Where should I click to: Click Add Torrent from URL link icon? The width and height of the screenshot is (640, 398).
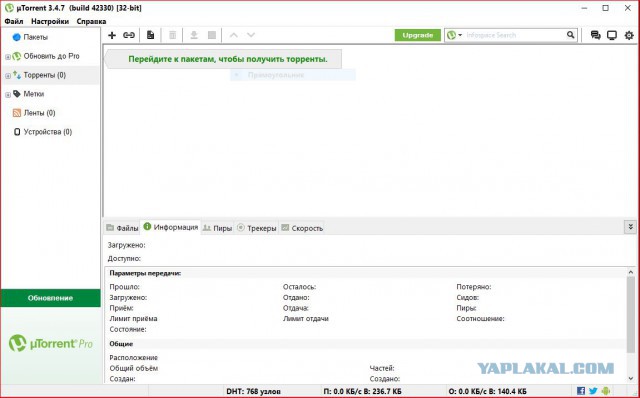pyautogui.click(x=129, y=35)
